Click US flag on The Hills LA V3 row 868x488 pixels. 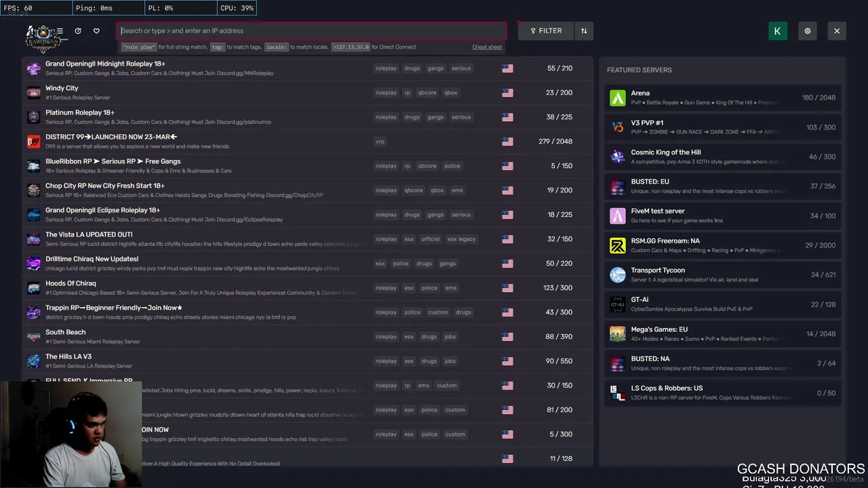coord(507,361)
